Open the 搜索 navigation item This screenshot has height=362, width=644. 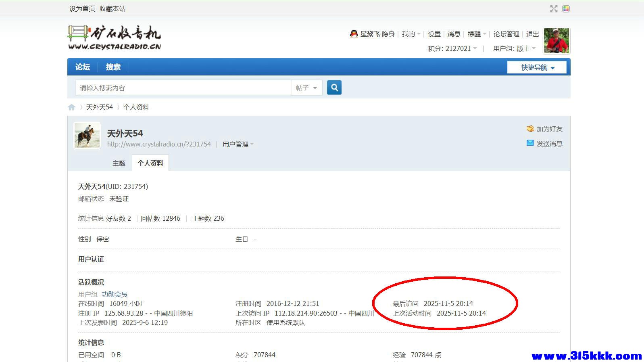113,67
